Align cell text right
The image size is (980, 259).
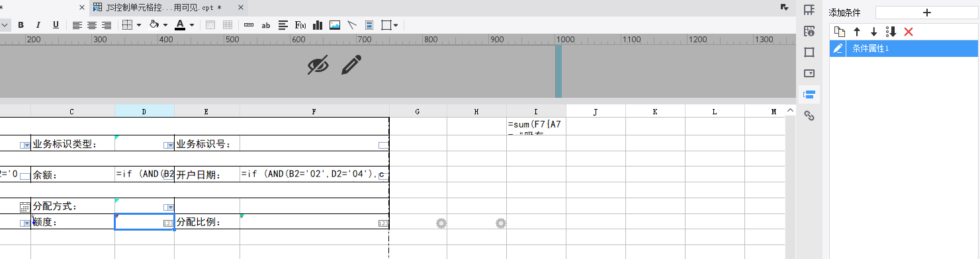(107, 25)
